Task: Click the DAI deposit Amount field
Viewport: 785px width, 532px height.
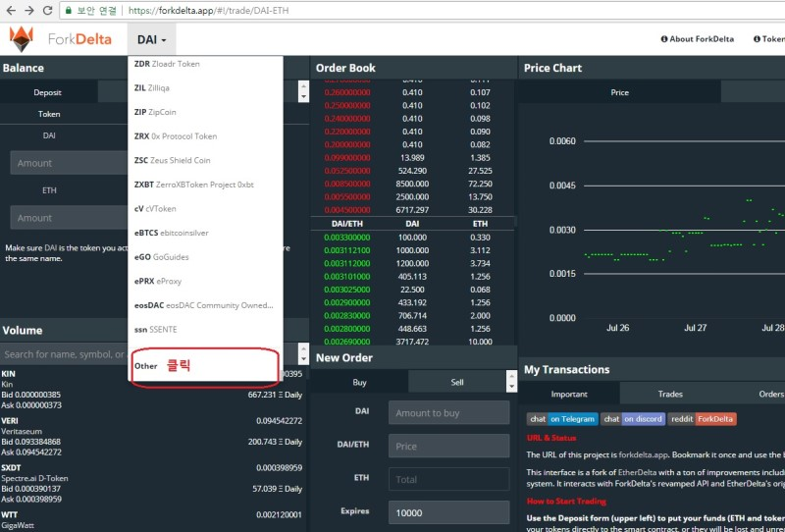Action: 69,163
